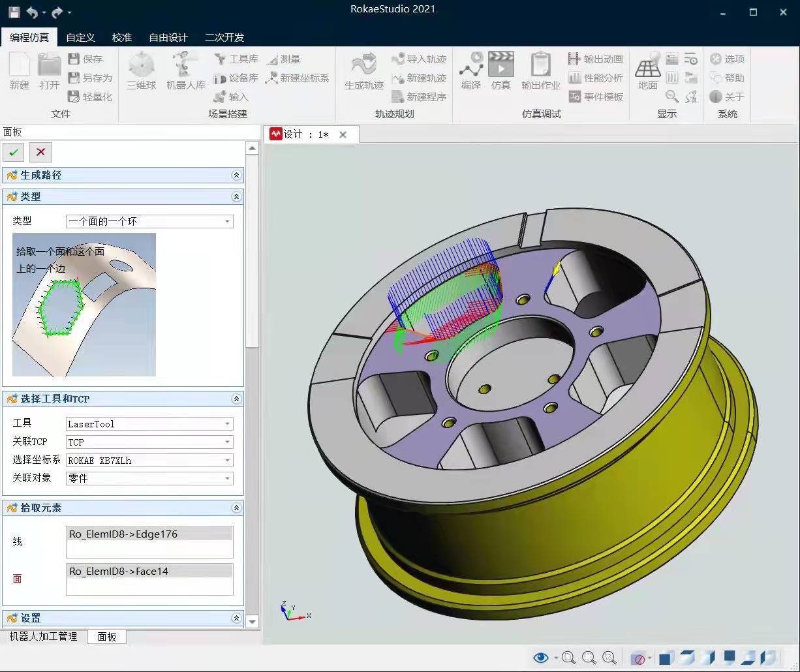Cancel with the red X button

[x=40, y=152]
